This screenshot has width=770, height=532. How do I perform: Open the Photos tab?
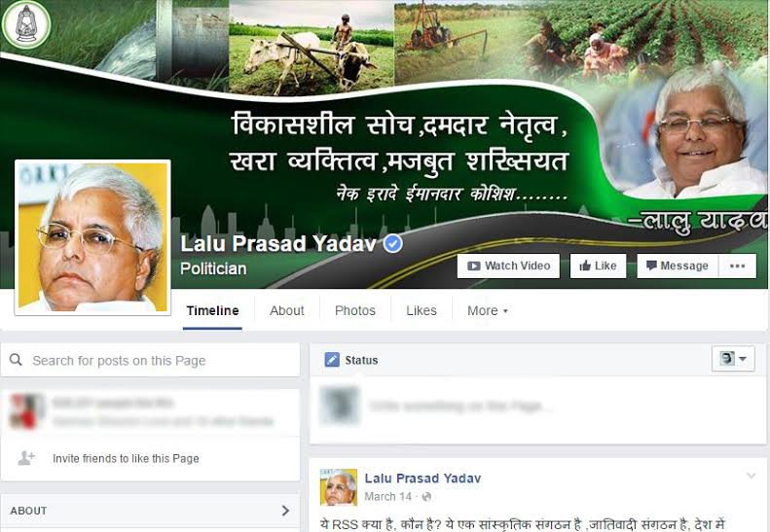pos(355,310)
